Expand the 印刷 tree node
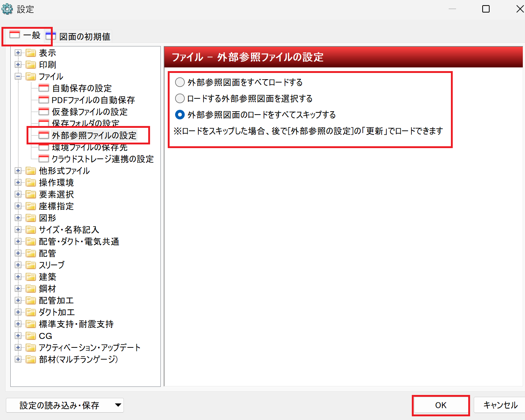Screen dimensions: 525x420 click(x=18, y=64)
